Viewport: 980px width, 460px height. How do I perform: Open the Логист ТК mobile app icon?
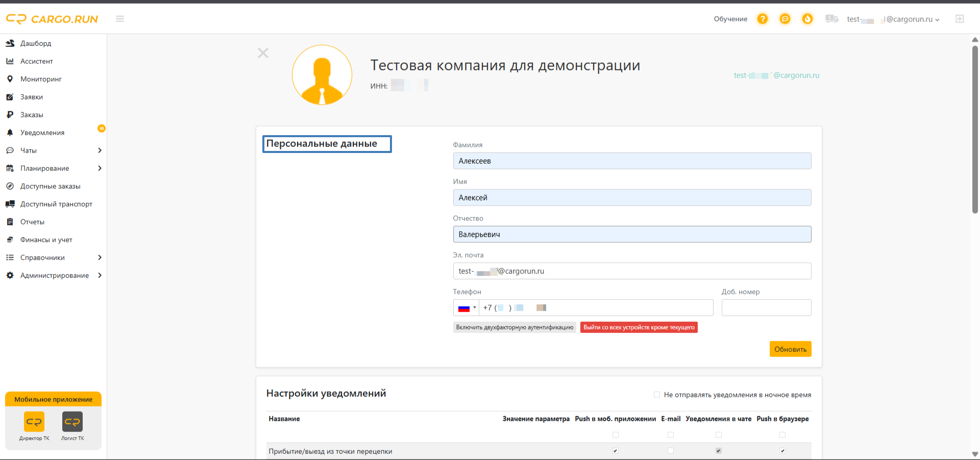click(72, 422)
